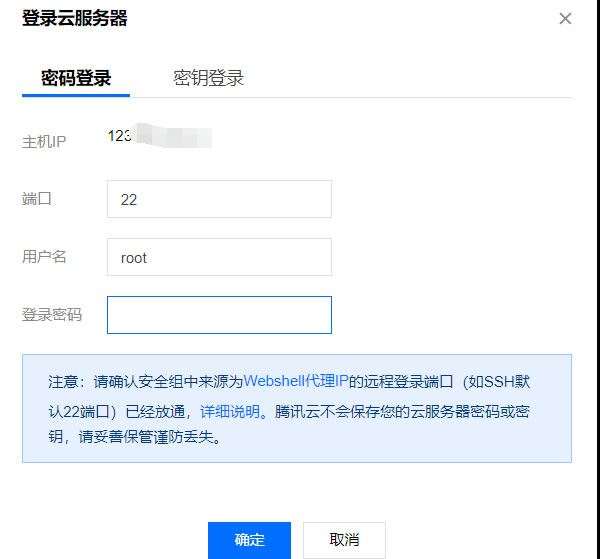Click the 用户名 label
The width and height of the screenshot is (600, 559).
pyautogui.click(x=44, y=257)
